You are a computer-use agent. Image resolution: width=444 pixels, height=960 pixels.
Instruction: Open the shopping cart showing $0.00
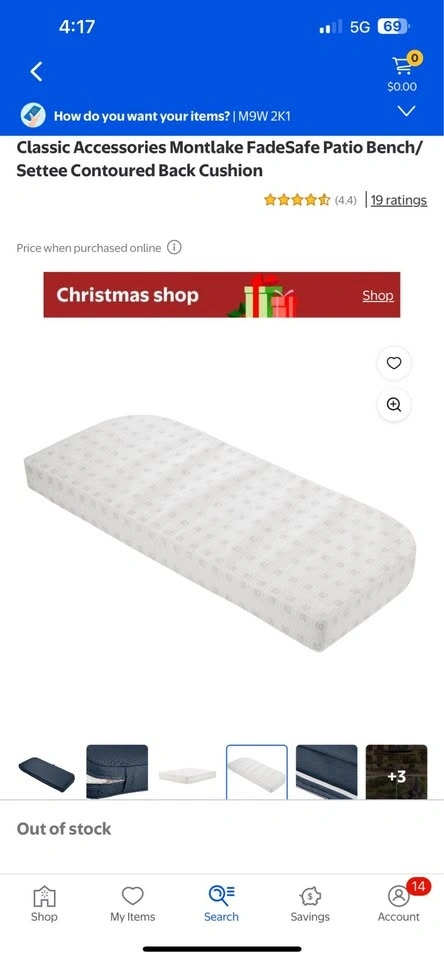402,73
